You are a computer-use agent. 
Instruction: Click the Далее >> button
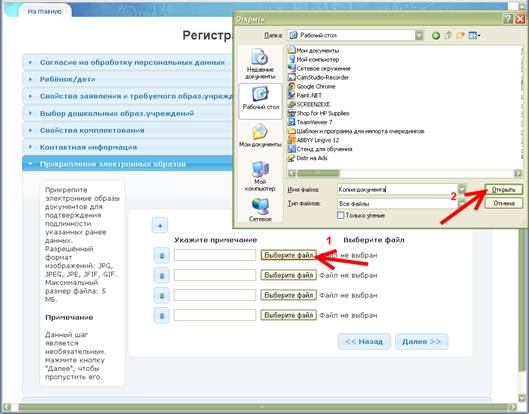421,341
